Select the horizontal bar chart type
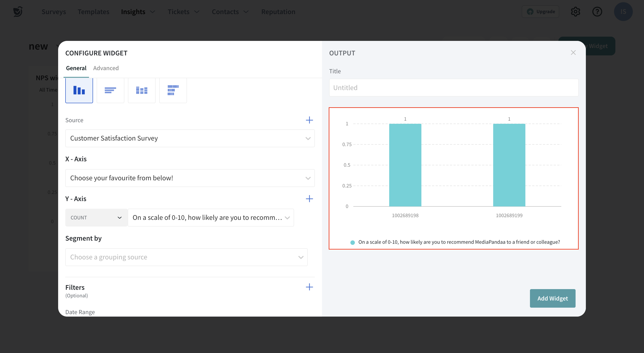Screen dimensions: 644x353 pyautogui.click(x=110, y=90)
